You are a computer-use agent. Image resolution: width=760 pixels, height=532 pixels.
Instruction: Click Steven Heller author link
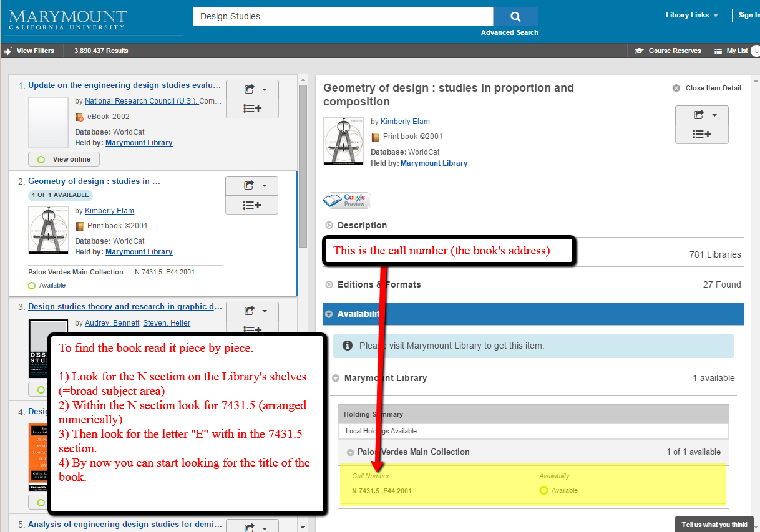[x=167, y=323]
